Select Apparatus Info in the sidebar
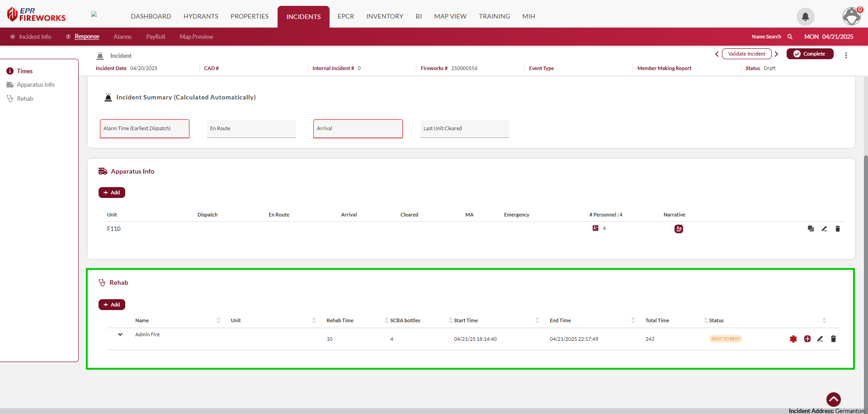 pos(35,85)
